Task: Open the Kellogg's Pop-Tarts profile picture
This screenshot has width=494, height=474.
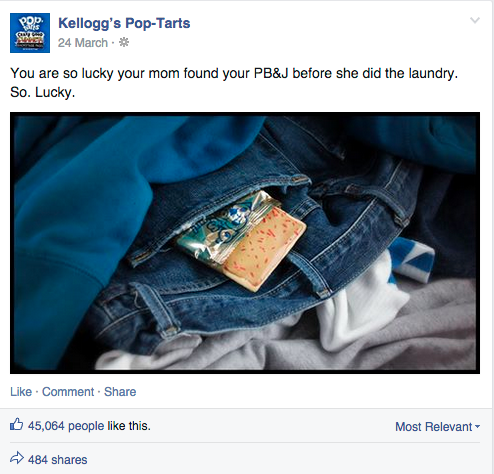Action: tap(30, 33)
